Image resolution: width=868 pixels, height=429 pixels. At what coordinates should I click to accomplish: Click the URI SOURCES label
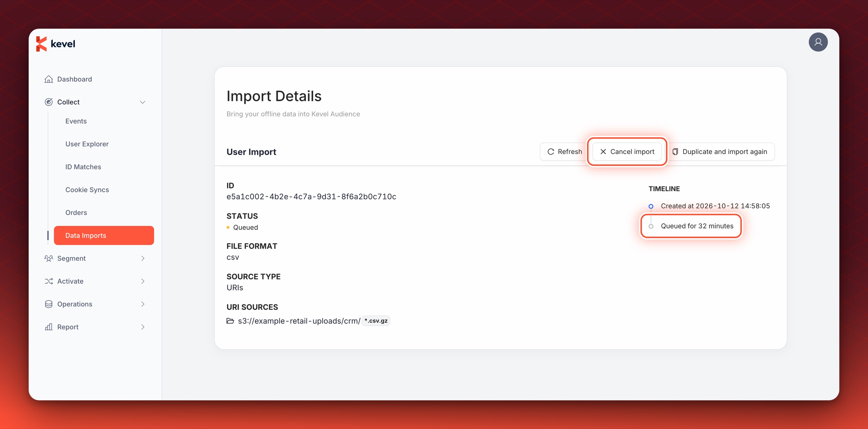click(252, 307)
